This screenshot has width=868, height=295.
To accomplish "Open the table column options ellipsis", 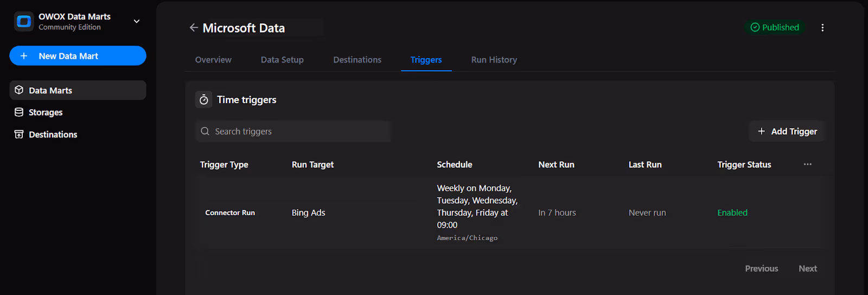I will [808, 164].
